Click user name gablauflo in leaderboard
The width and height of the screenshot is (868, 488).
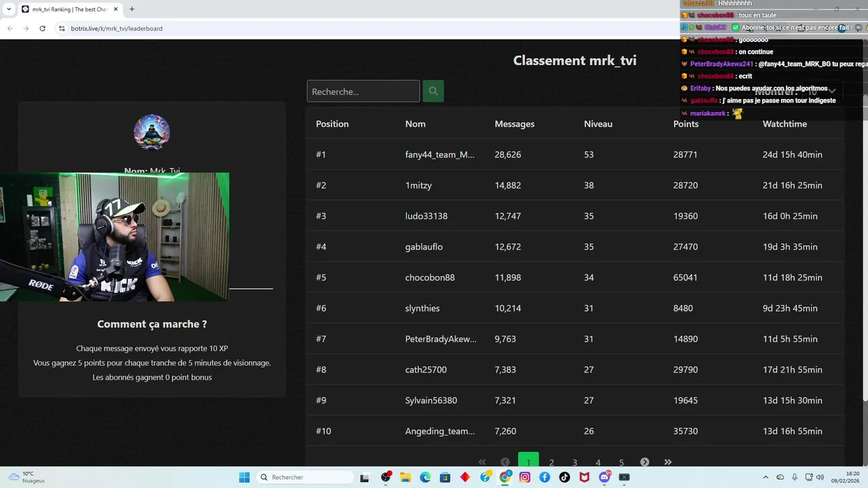click(x=424, y=247)
